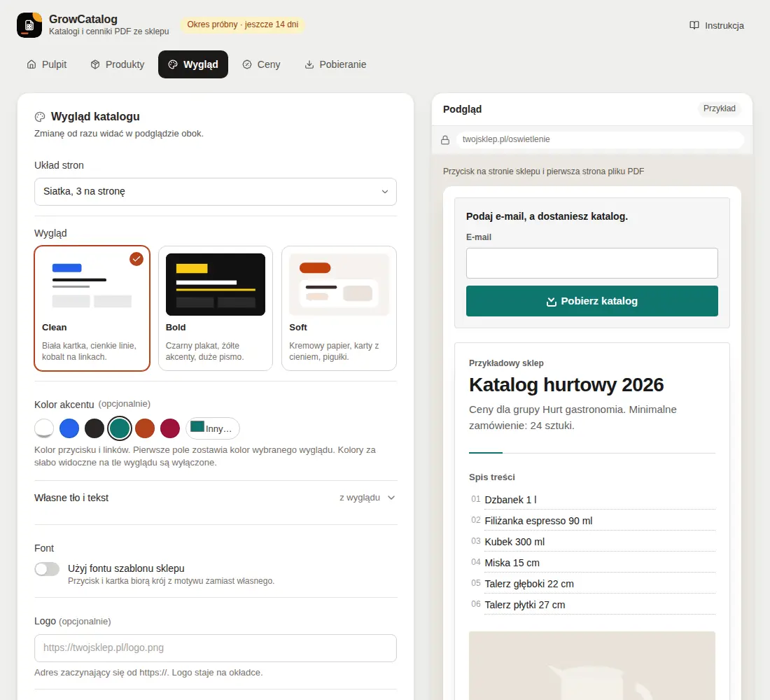Click the book icon beside Instrukcja
Viewport: 770px width, 700px height.
tap(694, 25)
